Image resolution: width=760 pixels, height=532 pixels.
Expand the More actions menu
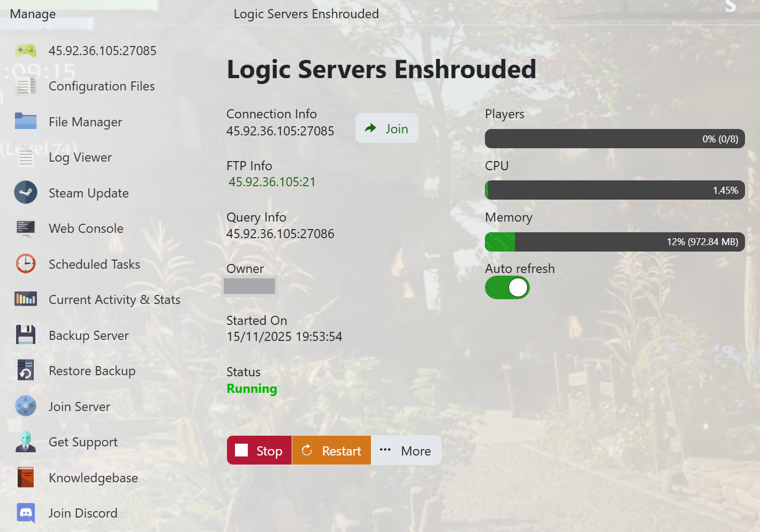406,451
